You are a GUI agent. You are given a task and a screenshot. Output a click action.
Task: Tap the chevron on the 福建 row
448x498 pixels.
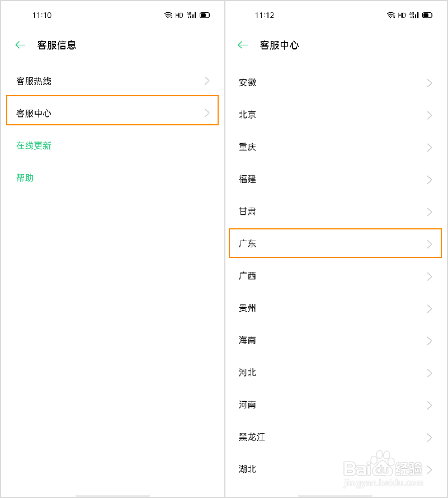pyautogui.click(x=430, y=180)
